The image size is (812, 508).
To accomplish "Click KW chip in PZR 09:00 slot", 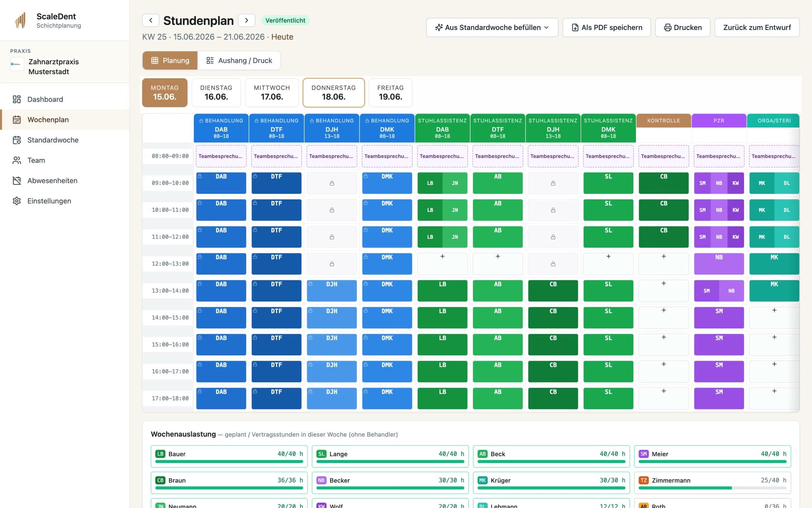I will (x=736, y=183).
